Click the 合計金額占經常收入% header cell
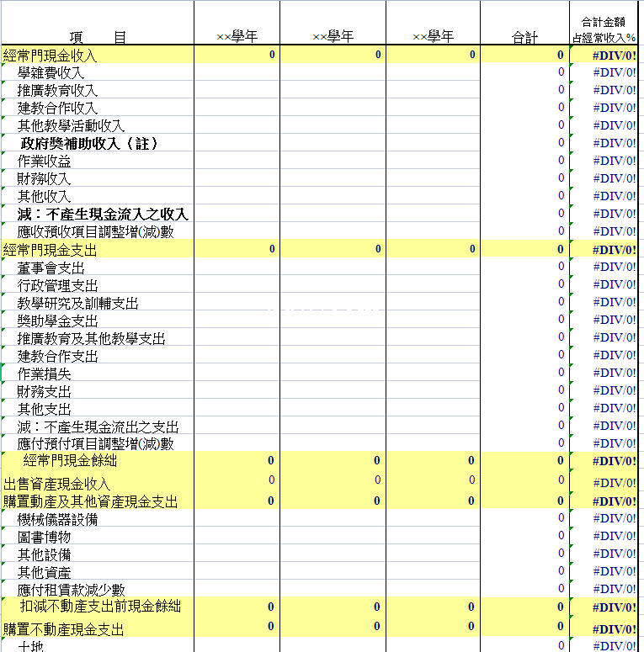Screen dimensions: 644x652 pyautogui.click(x=604, y=29)
